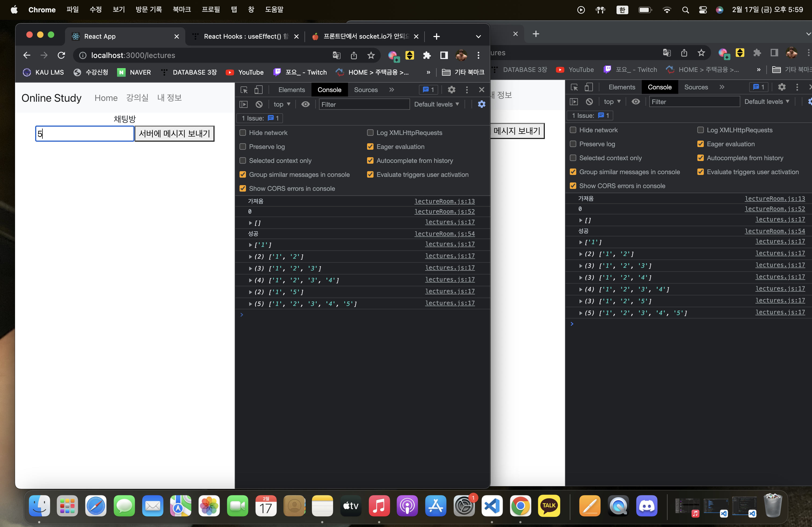Open lectureRoom.js:54 source link in front console
812x527 pixels.
[x=445, y=233]
